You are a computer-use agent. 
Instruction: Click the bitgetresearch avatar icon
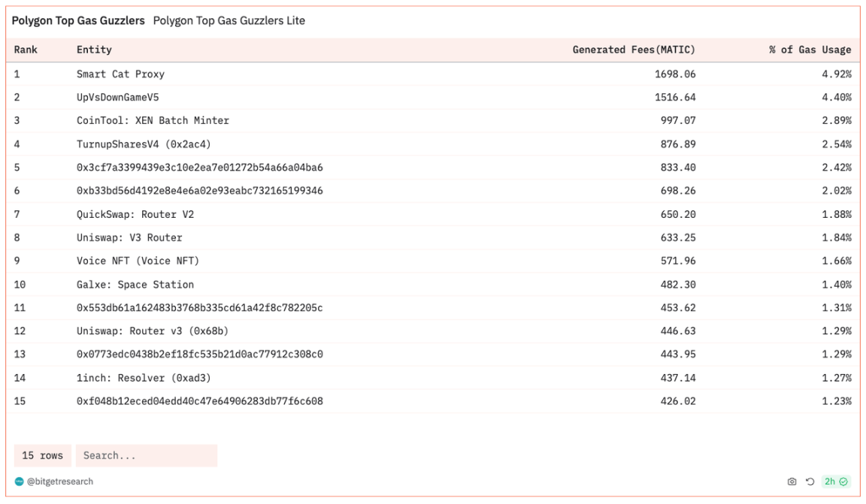[x=20, y=481]
